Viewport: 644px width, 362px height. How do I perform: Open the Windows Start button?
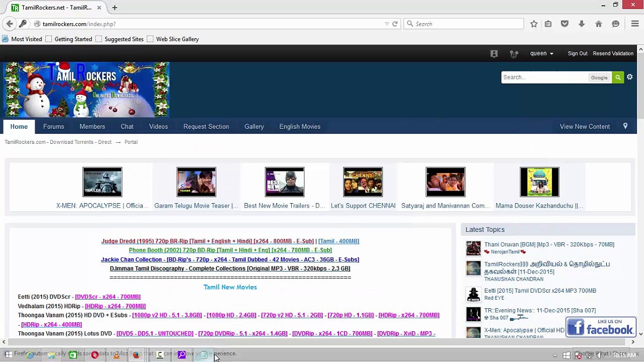(x=9, y=354)
